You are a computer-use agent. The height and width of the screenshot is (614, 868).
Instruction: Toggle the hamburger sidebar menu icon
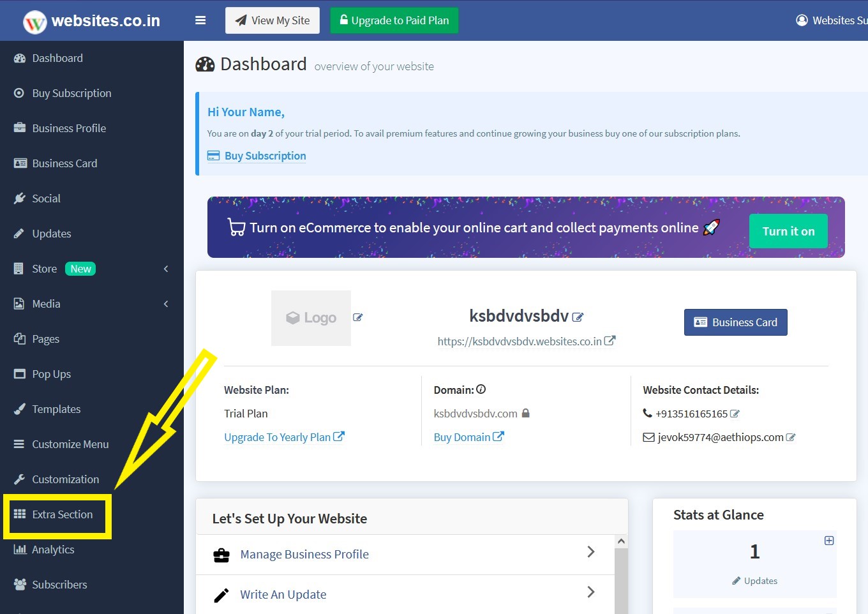(x=200, y=20)
